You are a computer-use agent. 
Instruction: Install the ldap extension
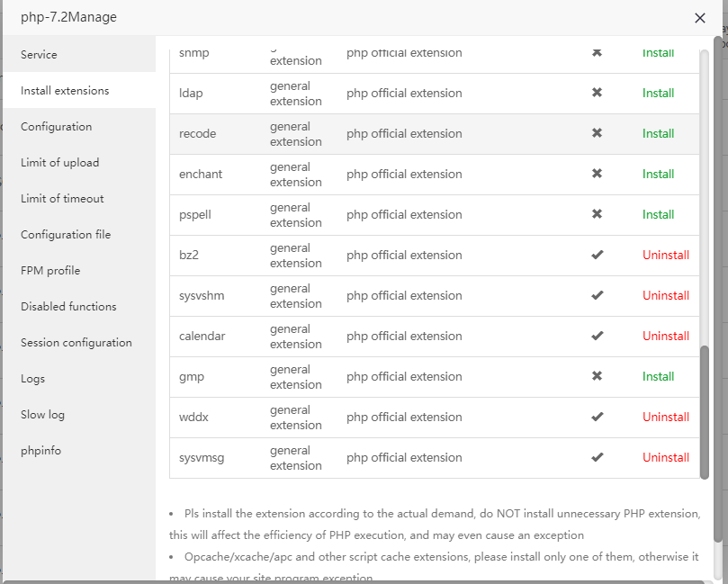point(658,93)
